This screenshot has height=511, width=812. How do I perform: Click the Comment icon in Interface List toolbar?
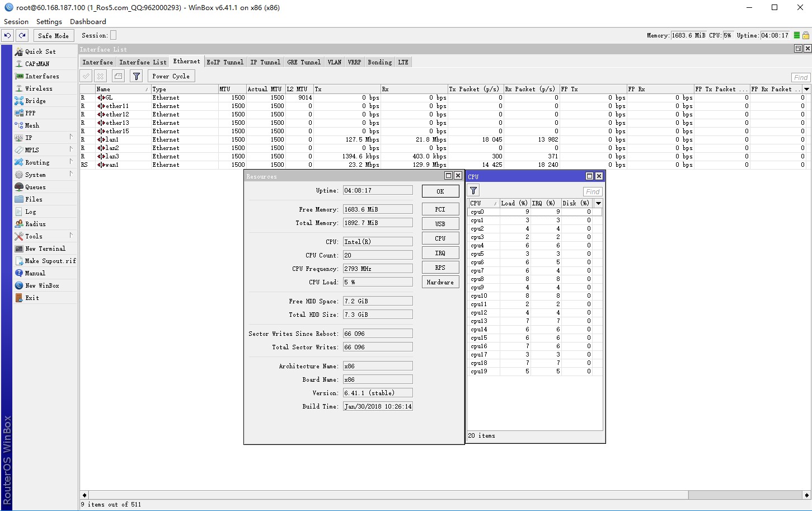click(118, 76)
